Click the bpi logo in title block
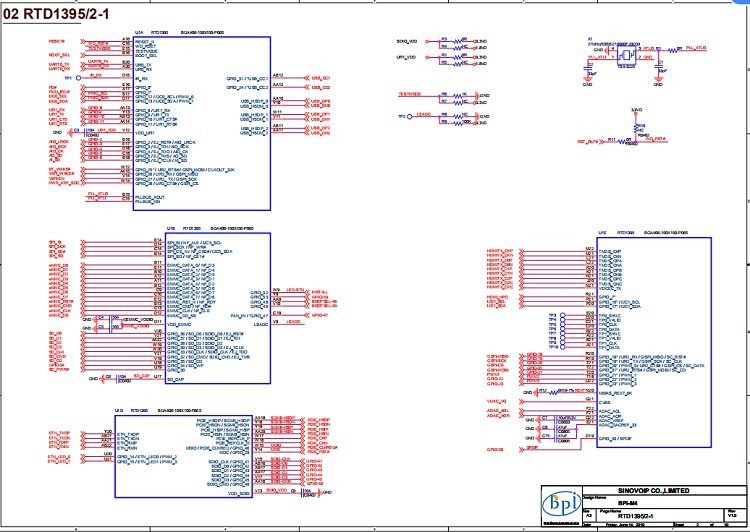This screenshot has height=532, width=750. [x=562, y=504]
